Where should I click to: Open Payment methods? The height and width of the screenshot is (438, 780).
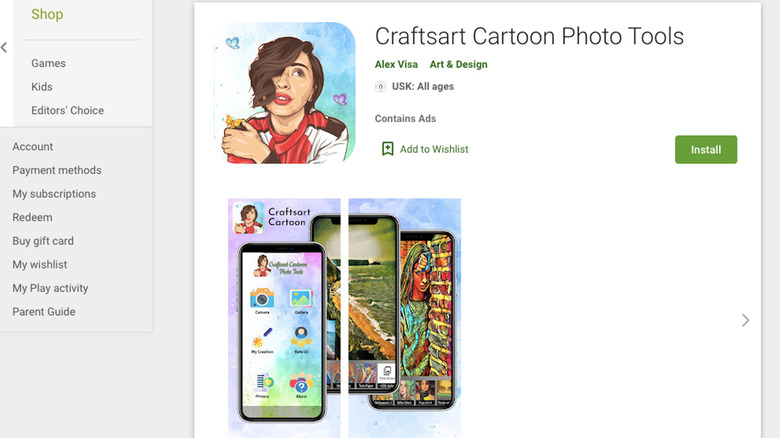57,170
